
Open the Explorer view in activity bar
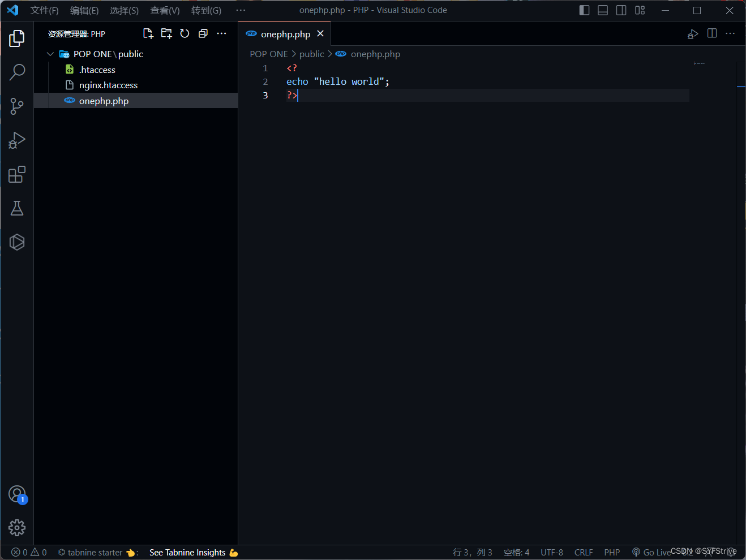[x=17, y=38]
